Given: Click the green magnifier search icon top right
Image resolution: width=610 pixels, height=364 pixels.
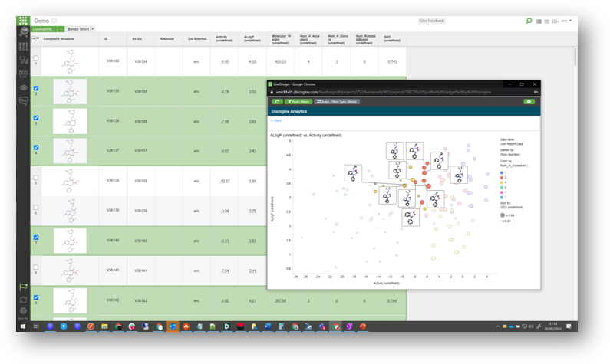Looking at the screenshot, I should (529, 21).
